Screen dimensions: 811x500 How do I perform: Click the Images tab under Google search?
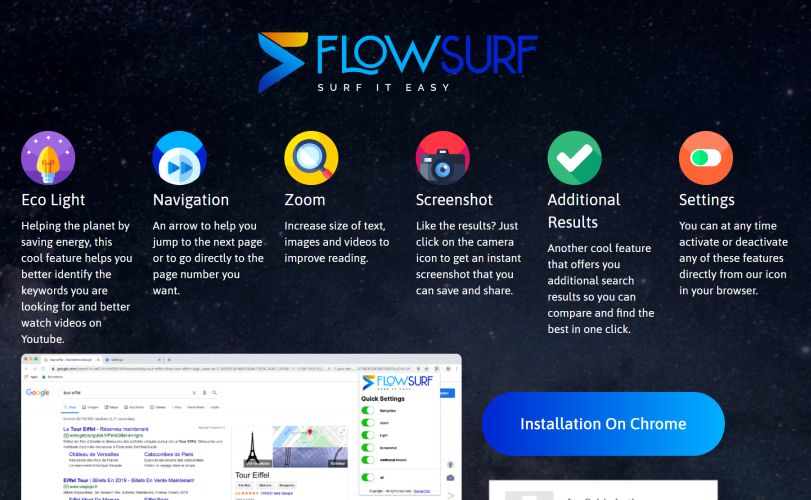click(x=90, y=407)
